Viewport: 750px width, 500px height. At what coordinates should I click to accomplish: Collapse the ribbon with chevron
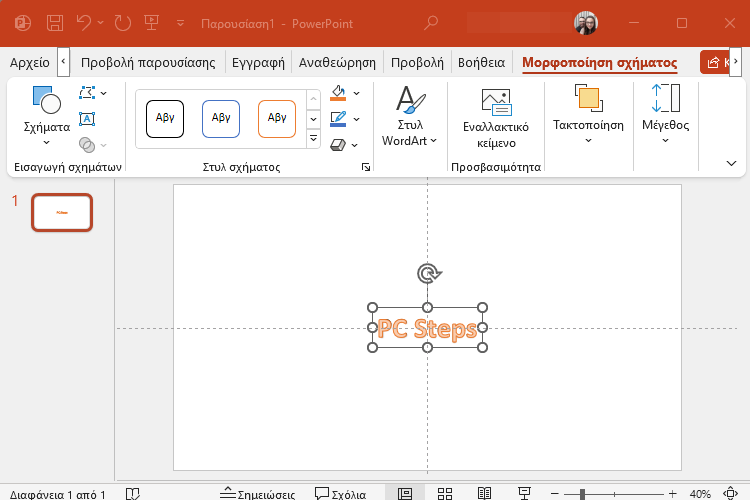(731, 164)
